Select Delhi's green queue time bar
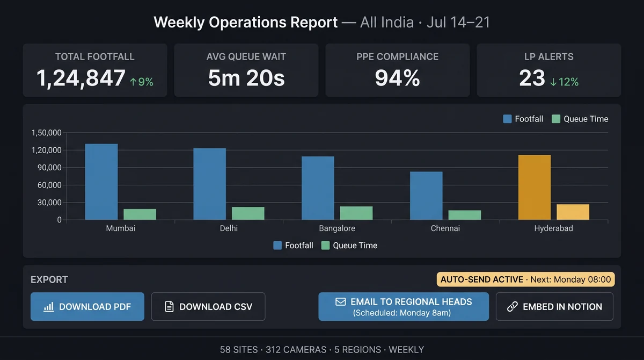This screenshot has height=360, width=644. (x=248, y=213)
